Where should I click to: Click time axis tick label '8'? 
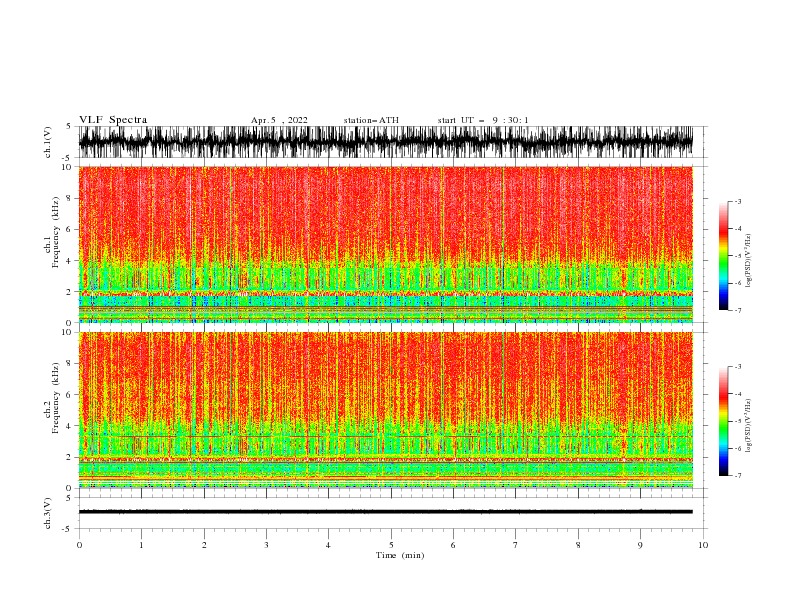click(578, 545)
